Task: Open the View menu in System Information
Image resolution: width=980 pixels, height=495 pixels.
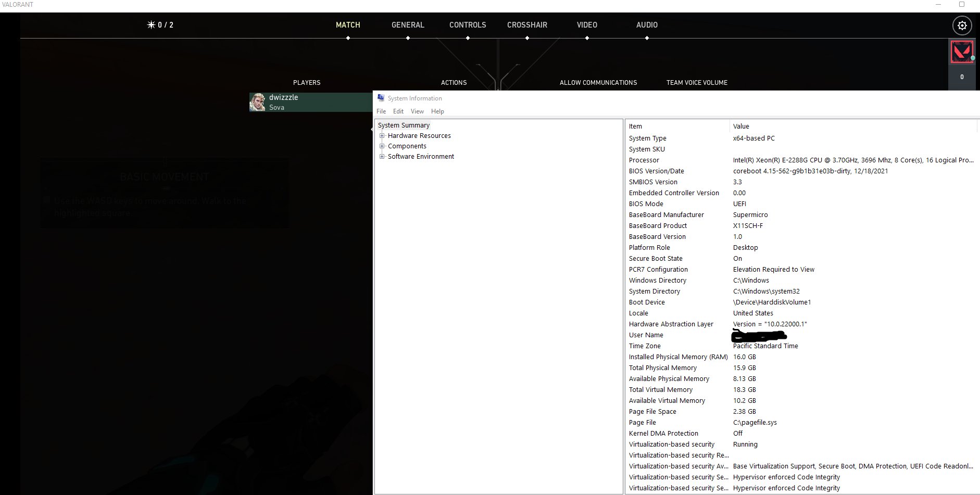Action: tap(417, 111)
